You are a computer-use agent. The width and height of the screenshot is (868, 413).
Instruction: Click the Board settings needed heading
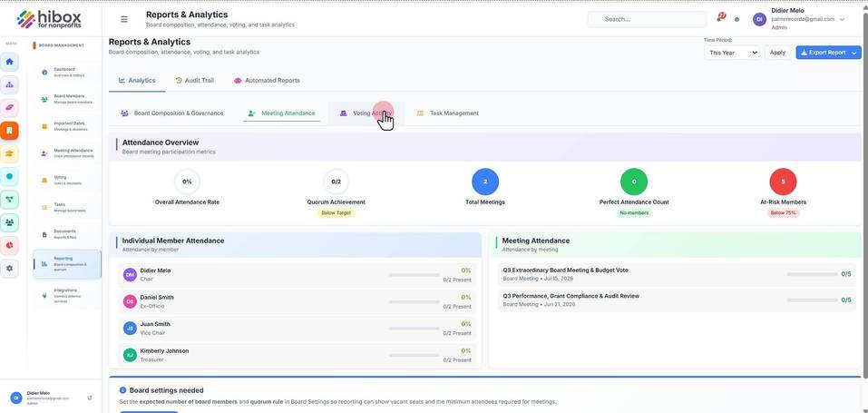pyautogui.click(x=166, y=390)
